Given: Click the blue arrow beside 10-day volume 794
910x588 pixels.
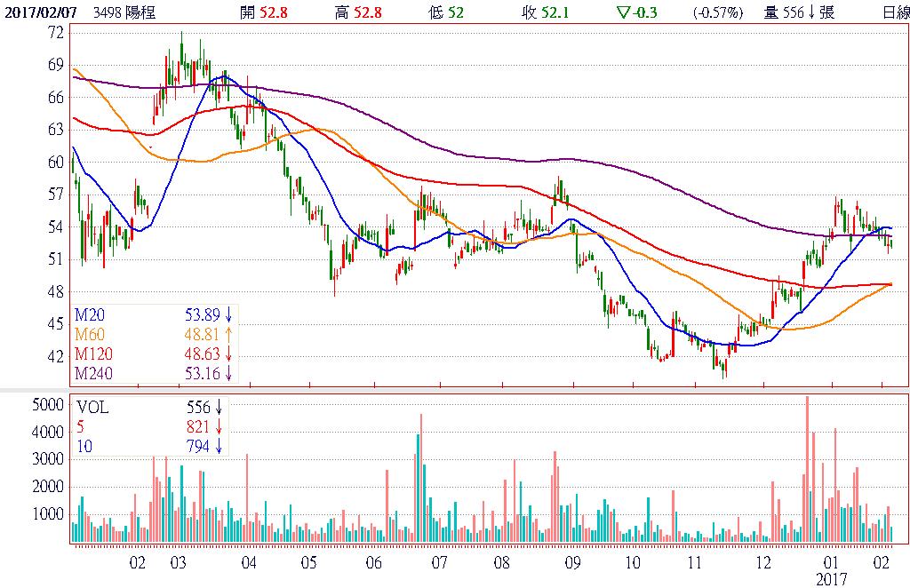Looking at the screenshot, I should (x=219, y=447).
